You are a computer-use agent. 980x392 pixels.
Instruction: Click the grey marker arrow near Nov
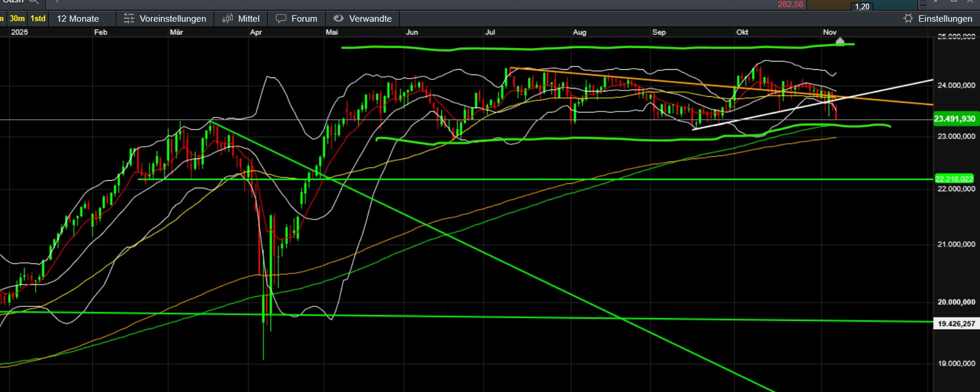coord(840,40)
